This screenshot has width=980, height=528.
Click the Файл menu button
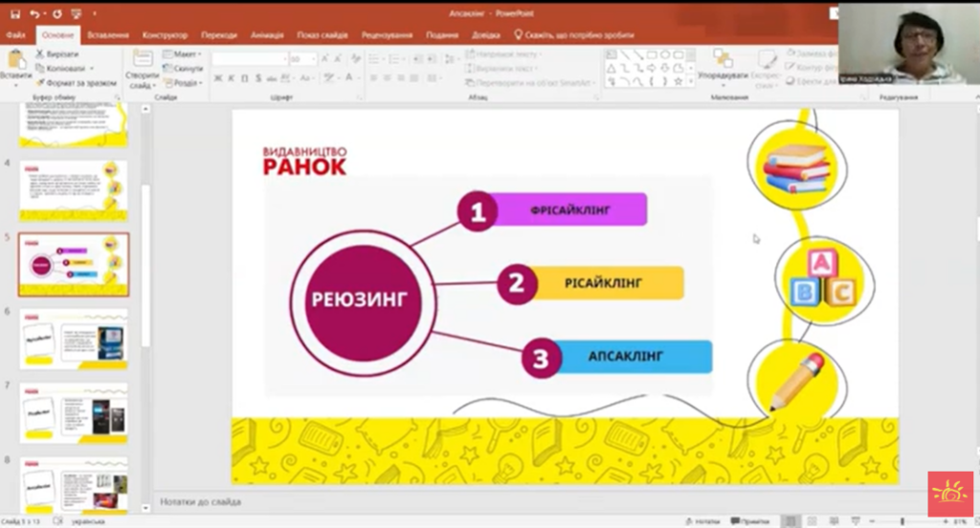point(15,34)
